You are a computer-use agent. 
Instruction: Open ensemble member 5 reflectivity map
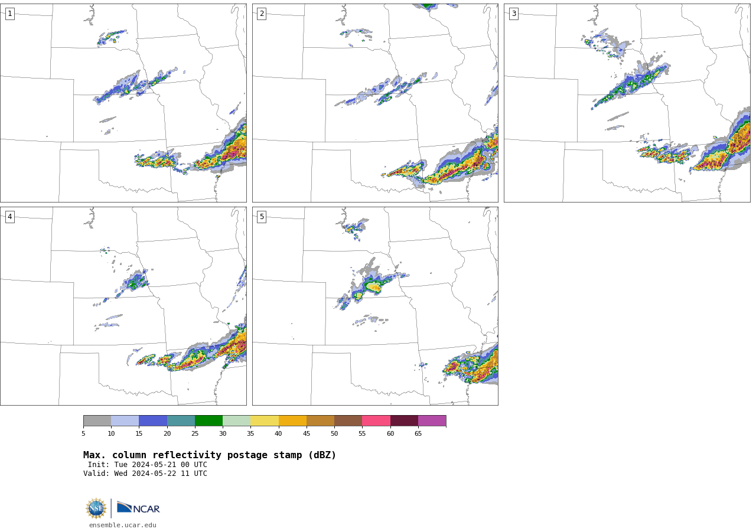click(375, 306)
